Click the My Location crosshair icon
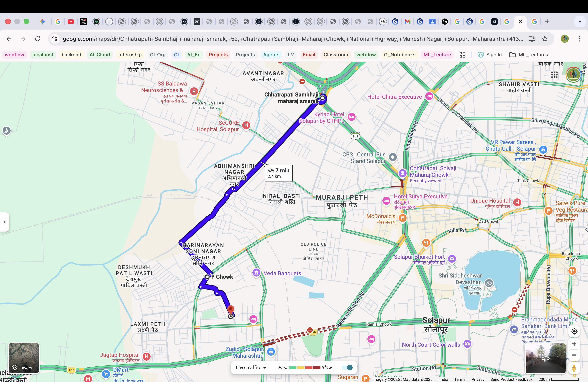Viewport: 588px width, 382px height. point(574,331)
